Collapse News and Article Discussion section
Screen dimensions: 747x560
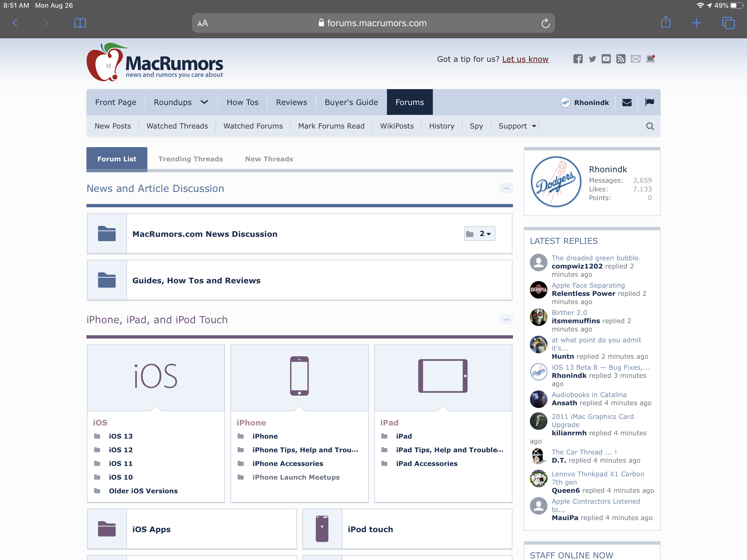[506, 188]
